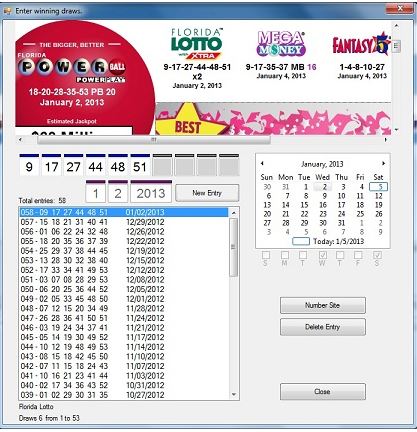Click the year field showing 2013
Viewport: 417px width, 432px height.
151,192
